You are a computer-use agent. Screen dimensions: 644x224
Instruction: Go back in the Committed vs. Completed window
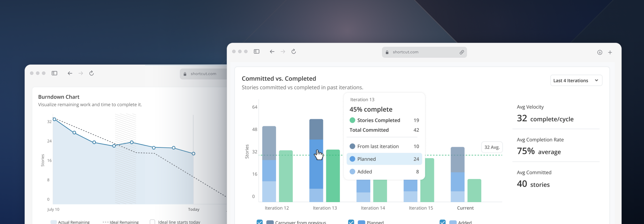point(272,52)
